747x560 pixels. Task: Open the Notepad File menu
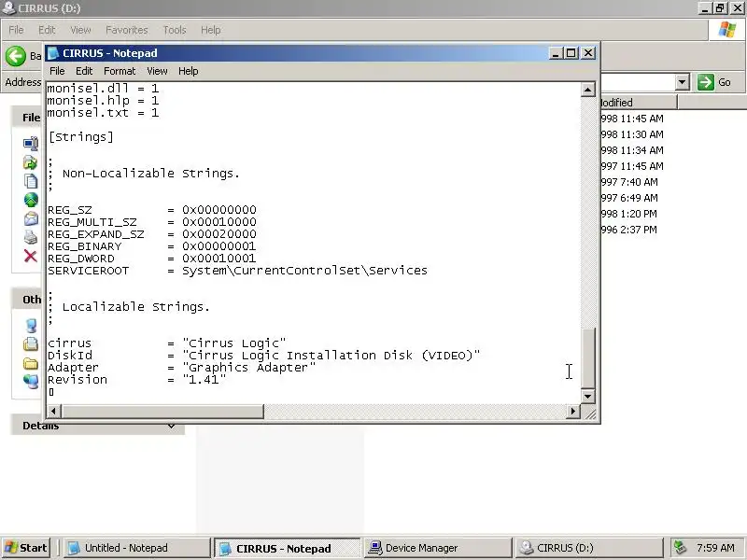click(x=57, y=71)
